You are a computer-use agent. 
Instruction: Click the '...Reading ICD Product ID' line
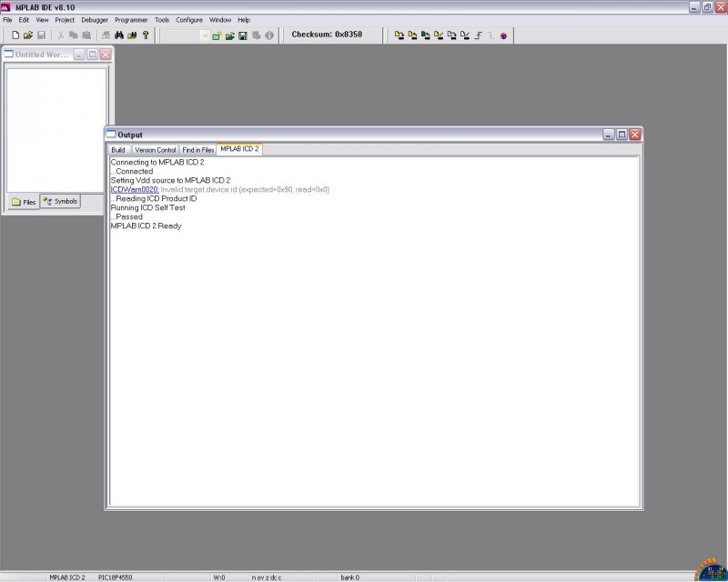(x=154, y=198)
